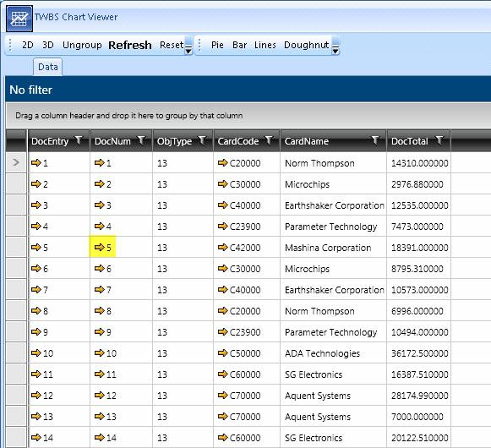Choose the Pie chart option
Screen dimensions: 491x448
[217, 45]
